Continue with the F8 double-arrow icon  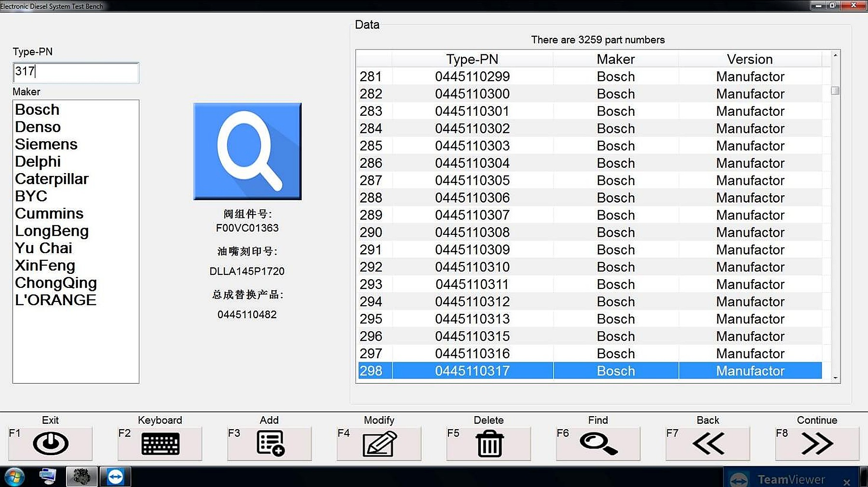[817, 443]
